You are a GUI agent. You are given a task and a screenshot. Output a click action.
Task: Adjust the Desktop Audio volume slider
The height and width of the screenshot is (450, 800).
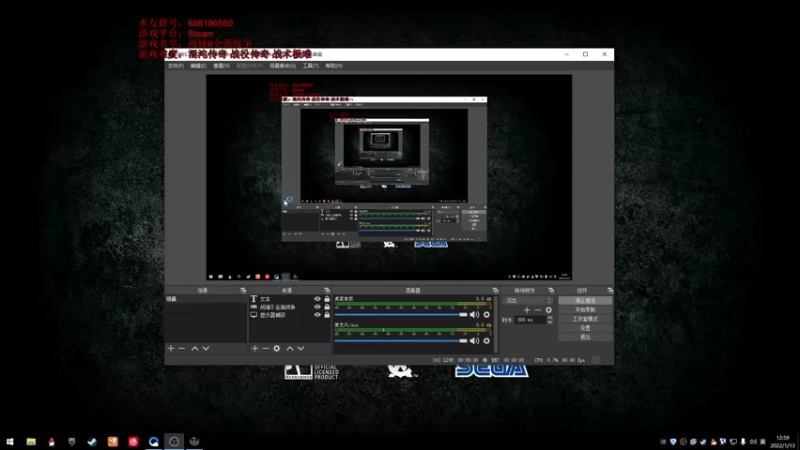[x=401, y=315]
